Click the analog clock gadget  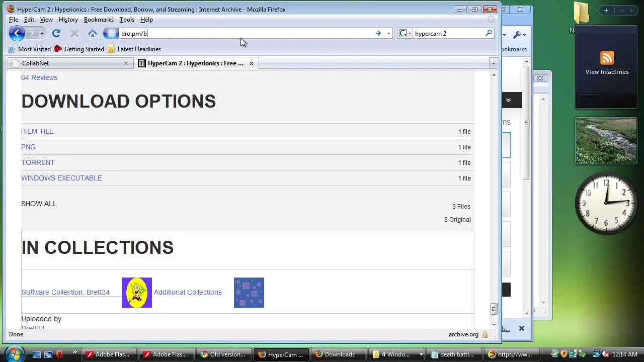pyautogui.click(x=606, y=203)
